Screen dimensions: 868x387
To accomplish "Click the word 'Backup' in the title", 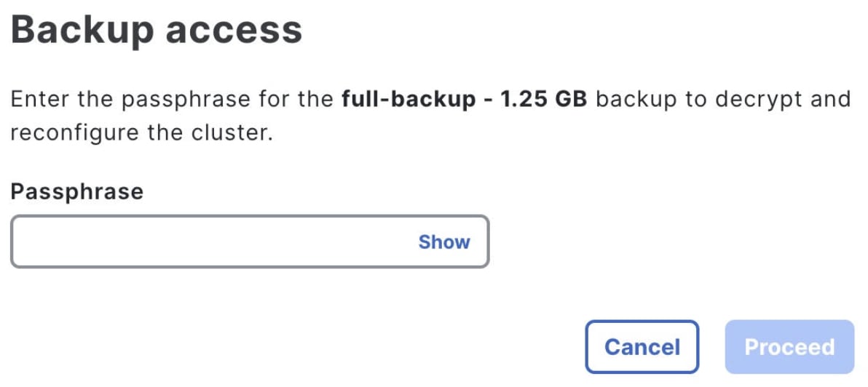I will (82, 31).
